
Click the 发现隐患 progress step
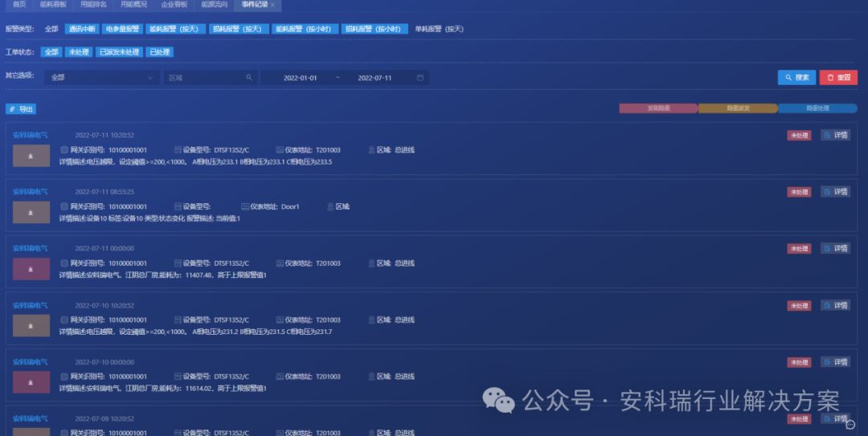coord(659,108)
